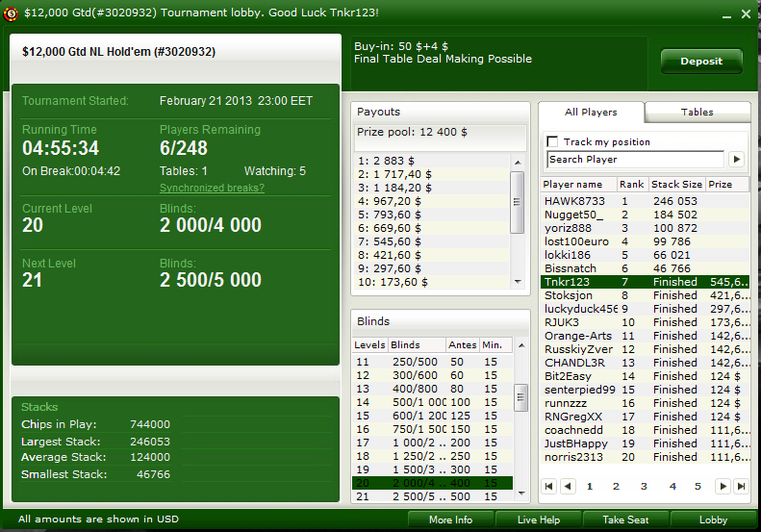Close the tournament lobby window
This screenshot has width=761, height=532.
pos(746,14)
